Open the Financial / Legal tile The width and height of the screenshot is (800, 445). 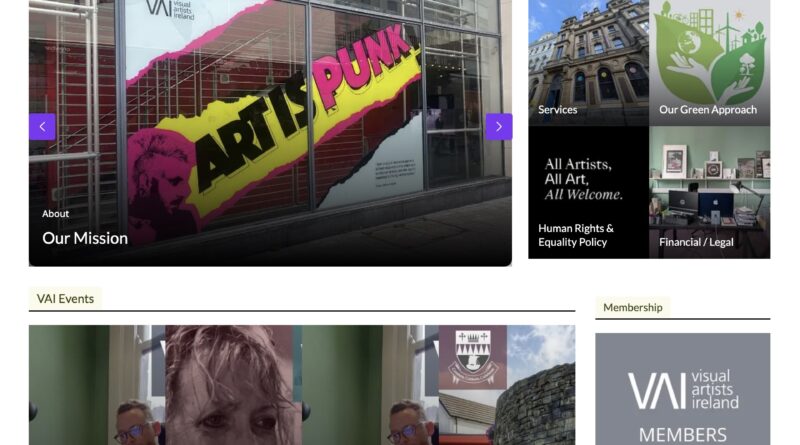click(x=709, y=192)
